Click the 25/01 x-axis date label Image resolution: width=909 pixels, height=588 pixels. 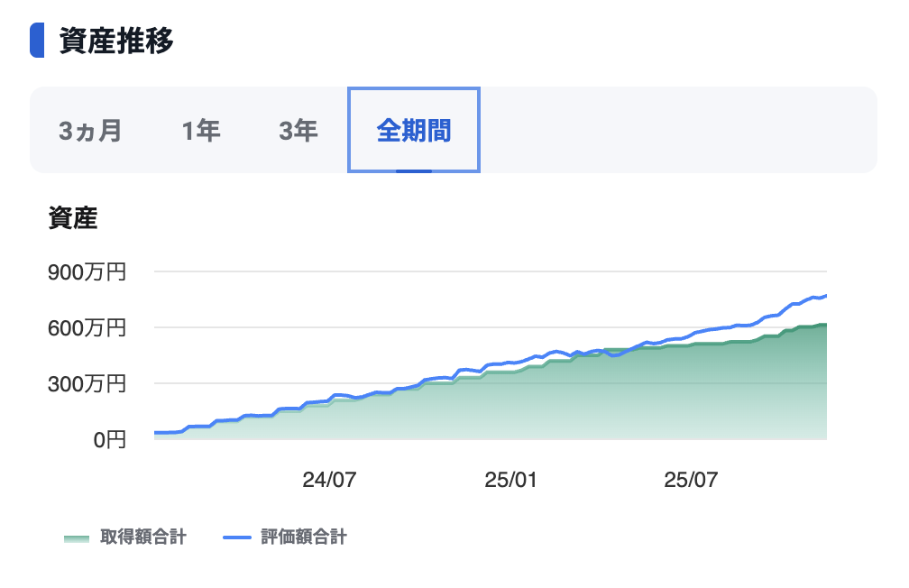510,480
